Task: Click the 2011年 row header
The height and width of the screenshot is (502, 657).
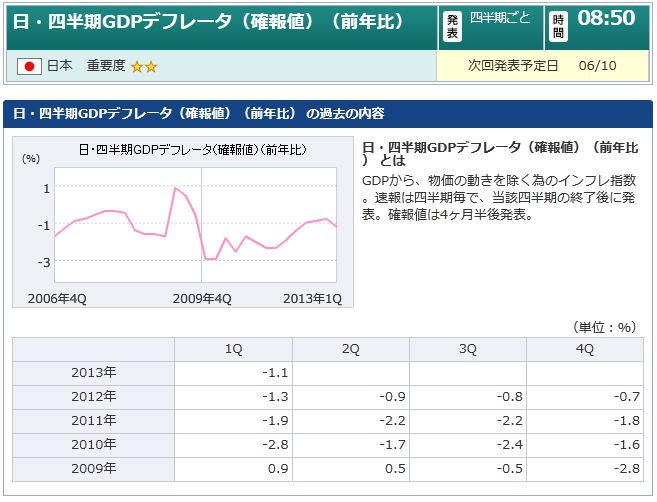Action: (x=93, y=420)
